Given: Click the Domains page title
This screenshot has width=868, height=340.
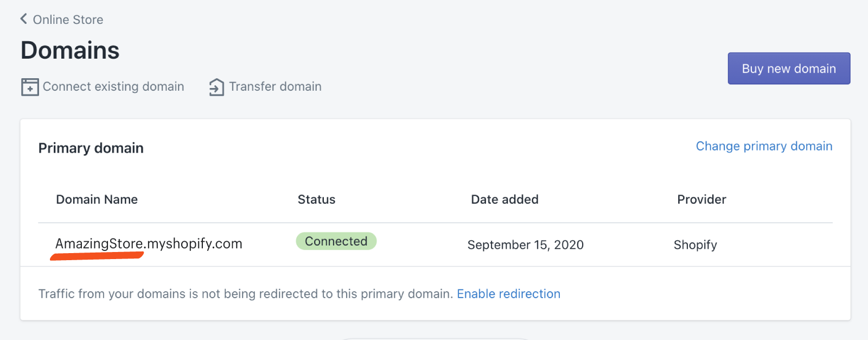Looking at the screenshot, I should tap(70, 51).
